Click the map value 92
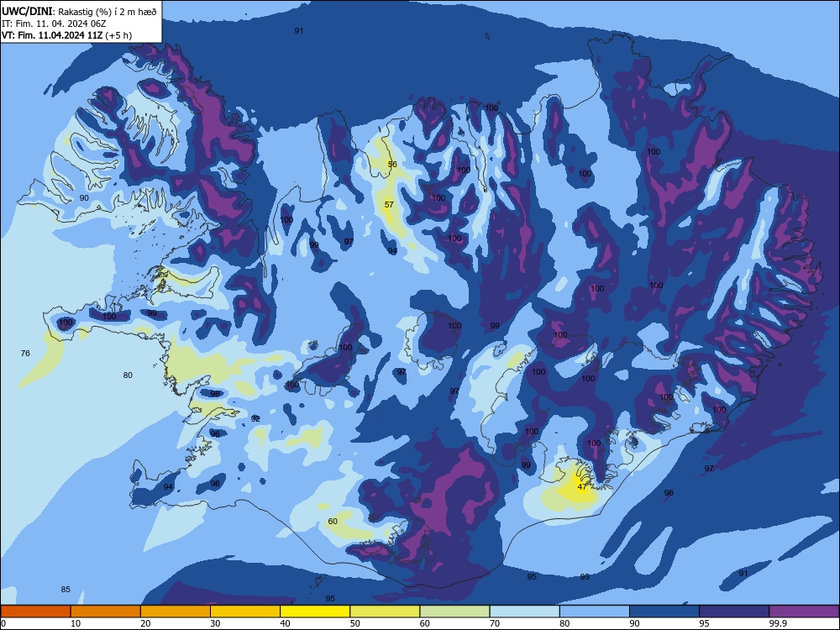Viewport: 840px width, 630px height. pyautogui.click(x=255, y=418)
